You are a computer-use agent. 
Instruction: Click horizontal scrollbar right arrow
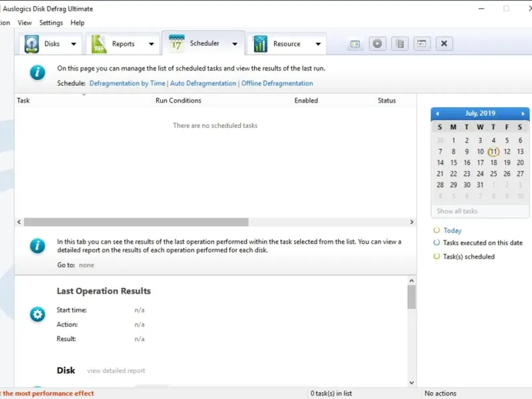pos(412,222)
